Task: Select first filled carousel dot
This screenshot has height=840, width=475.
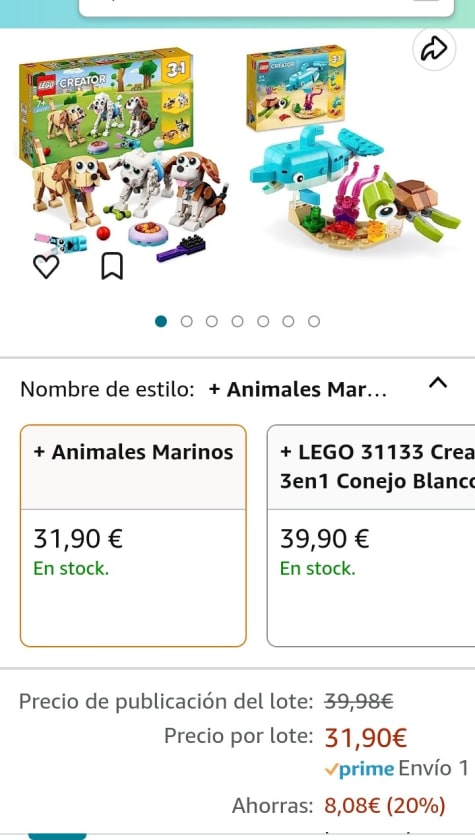Action: pos(161,321)
